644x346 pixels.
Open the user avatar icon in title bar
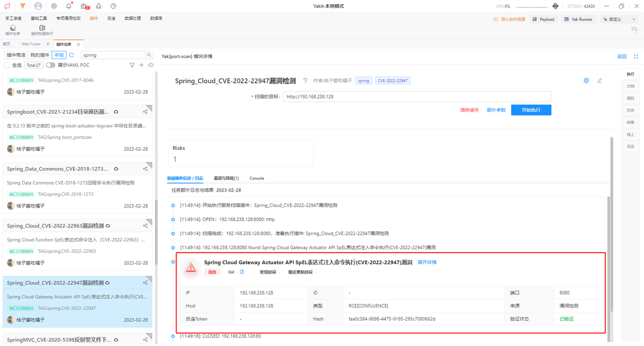click(x=39, y=6)
